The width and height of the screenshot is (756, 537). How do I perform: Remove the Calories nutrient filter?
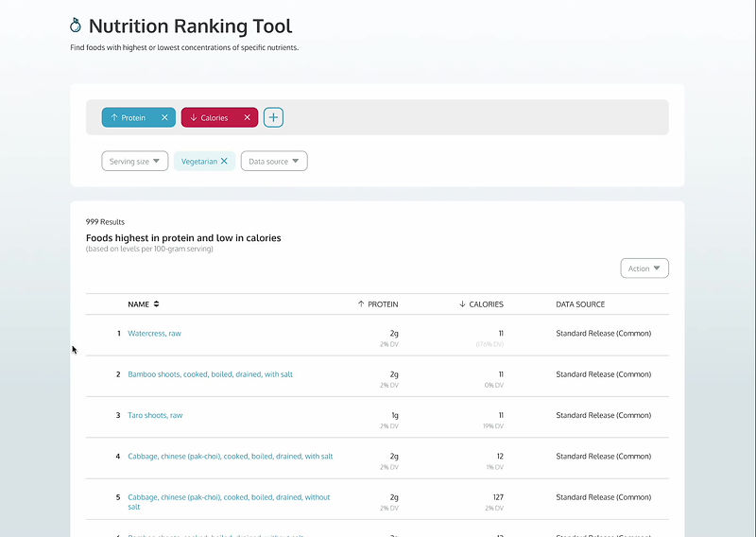point(247,117)
